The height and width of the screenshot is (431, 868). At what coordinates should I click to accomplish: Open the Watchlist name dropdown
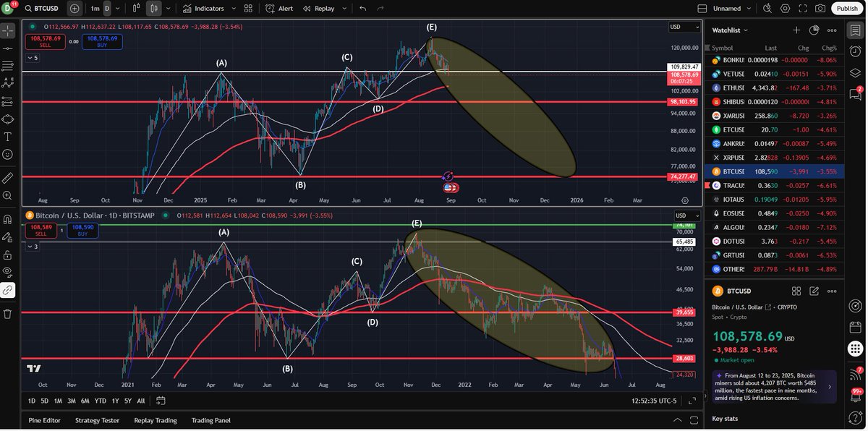(731, 30)
